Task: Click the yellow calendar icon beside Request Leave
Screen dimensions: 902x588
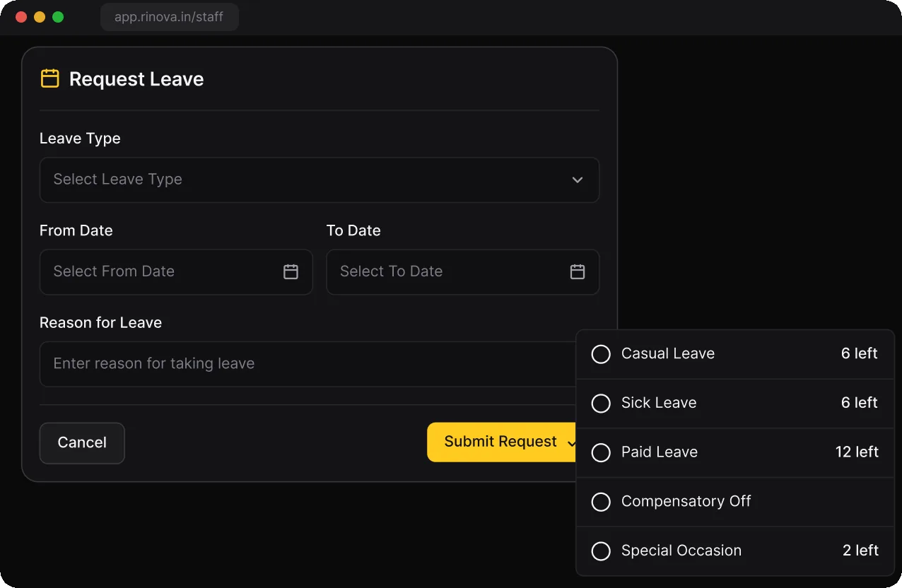Action: click(x=49, y=78)
